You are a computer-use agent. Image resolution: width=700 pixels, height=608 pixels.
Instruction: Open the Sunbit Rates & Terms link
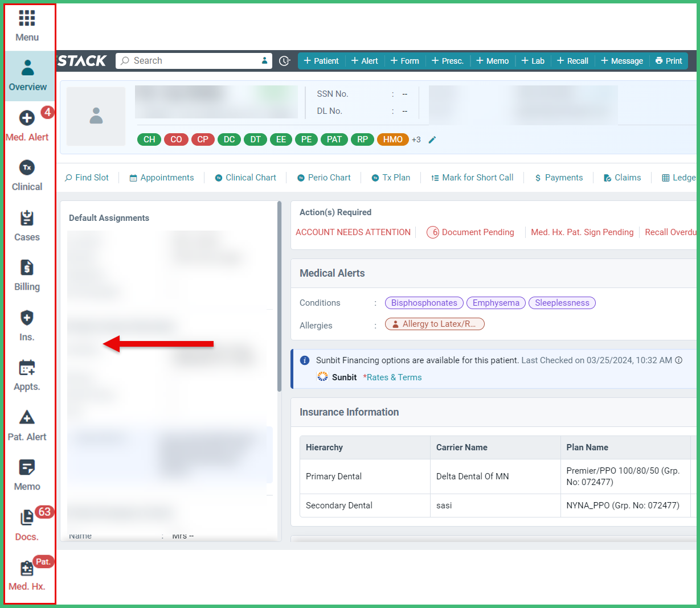[392, 377]
